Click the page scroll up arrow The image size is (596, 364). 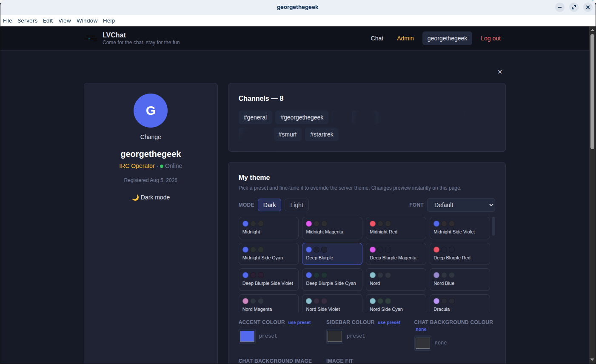click(592, 30)
